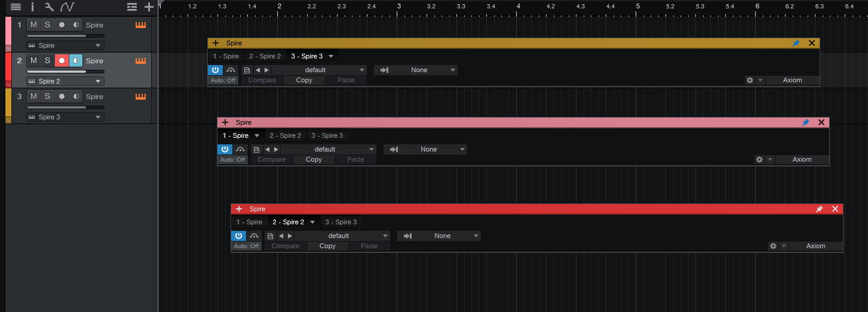Click plus icon in pink Spire window title
Viewport: 868px width, 312px height.
[225, 122]
